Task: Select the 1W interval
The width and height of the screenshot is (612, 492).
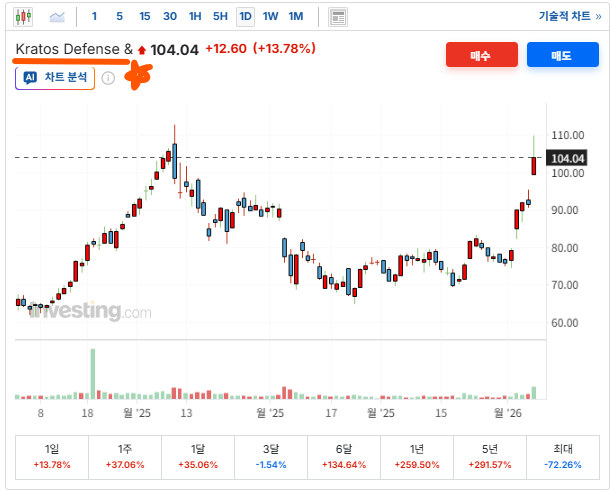Action: click(270, 16)
